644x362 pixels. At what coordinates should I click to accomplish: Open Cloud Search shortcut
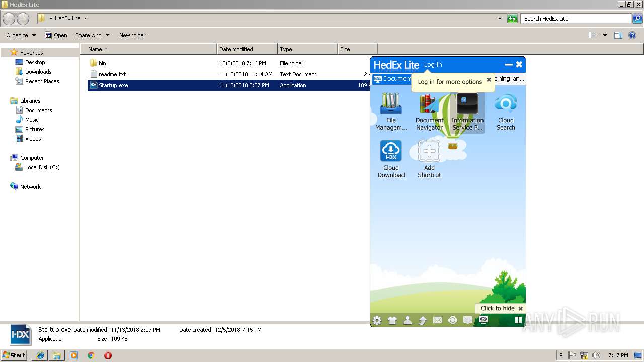[506, 112]
